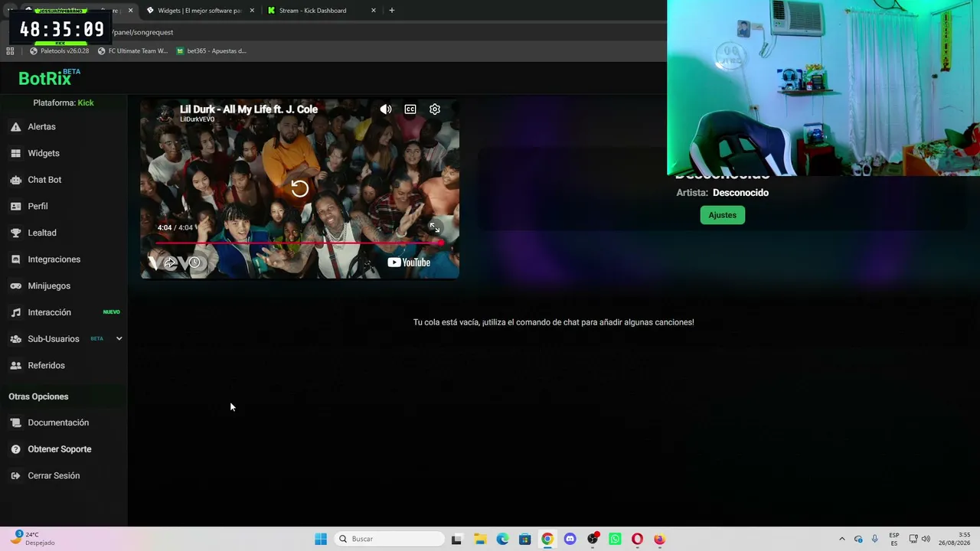Open the Lealtad trophy icon
This screenshot has height=551, width=980.
(x=15, y=233)
